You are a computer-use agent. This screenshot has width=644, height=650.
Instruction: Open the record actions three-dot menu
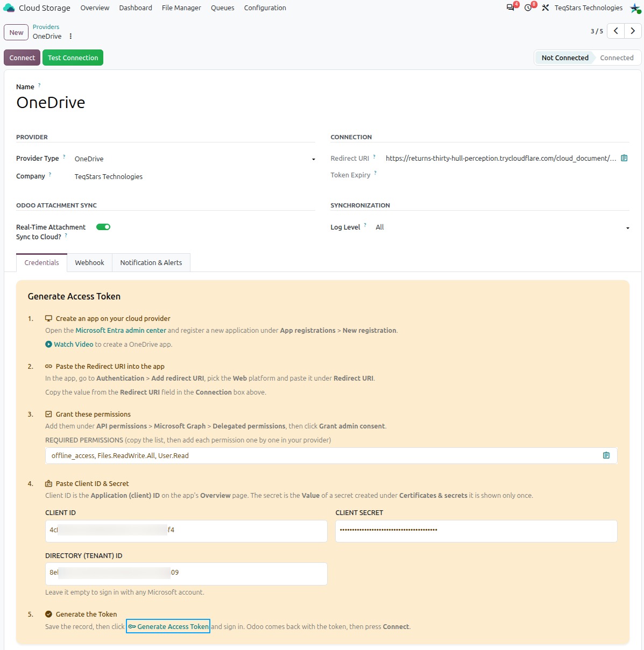tap(70, 37)
